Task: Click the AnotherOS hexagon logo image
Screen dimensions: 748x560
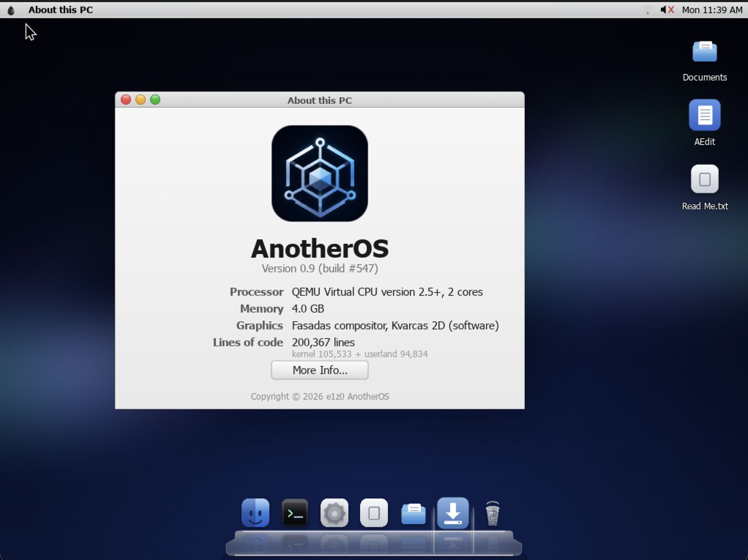Action: point(319,173)
